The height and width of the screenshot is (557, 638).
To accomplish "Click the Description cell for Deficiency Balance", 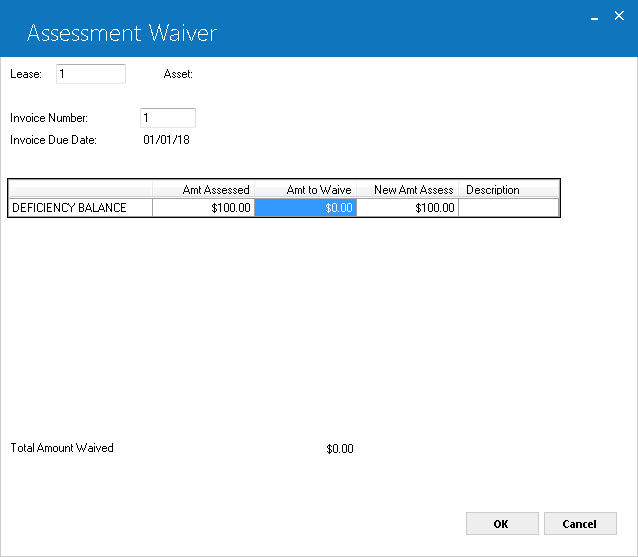I will tap(509, 208).
